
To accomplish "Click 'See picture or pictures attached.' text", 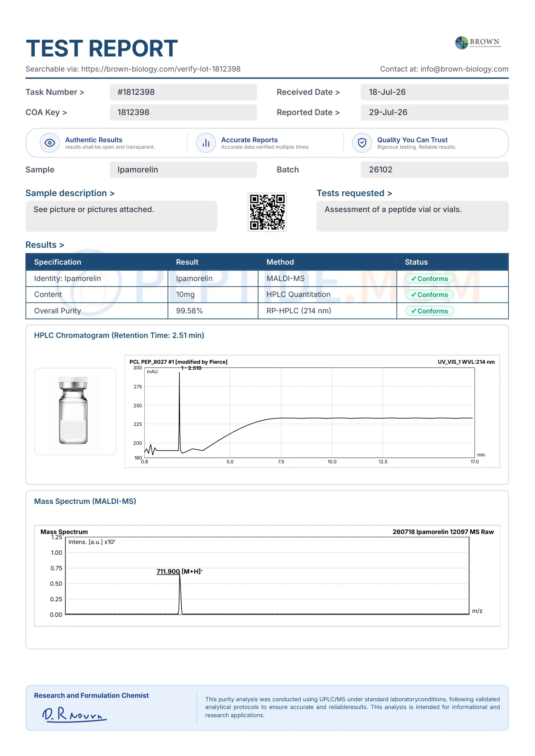I will (x=93, y=209).
